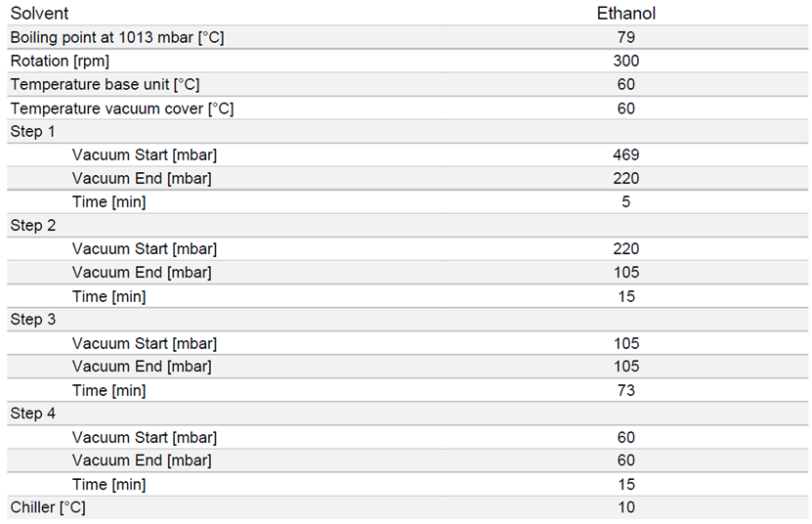
Task: Click the rotation value 300
Action: coord(625,61)
